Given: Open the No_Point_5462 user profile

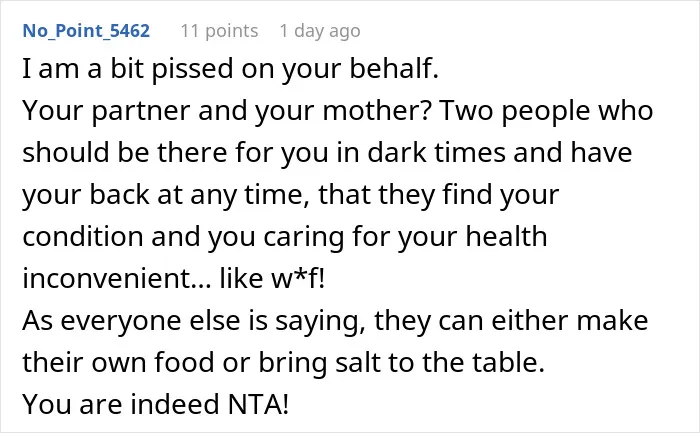Looking at the screenshot, I should click(x=86, y=31).
